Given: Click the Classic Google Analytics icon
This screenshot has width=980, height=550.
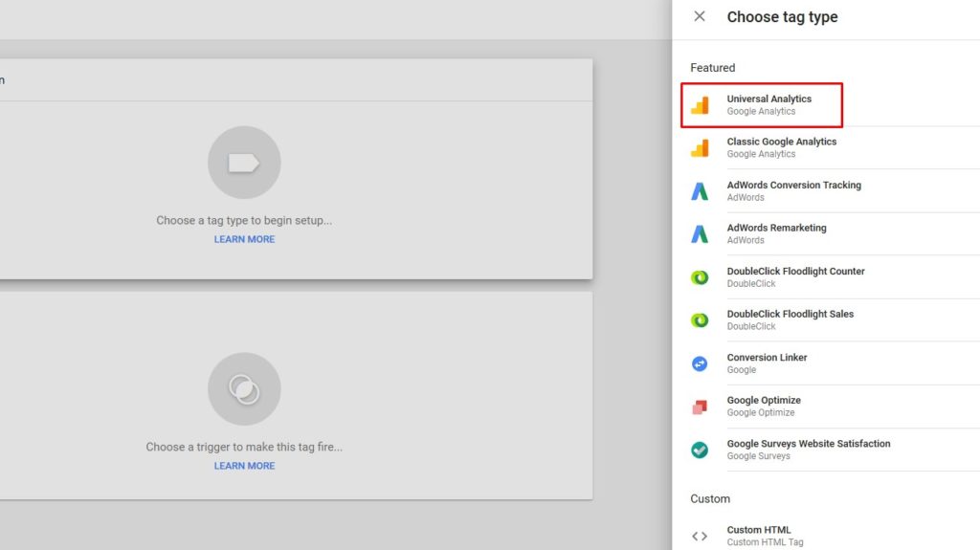Looking at the screenshot, I should [x=700, y=148].
